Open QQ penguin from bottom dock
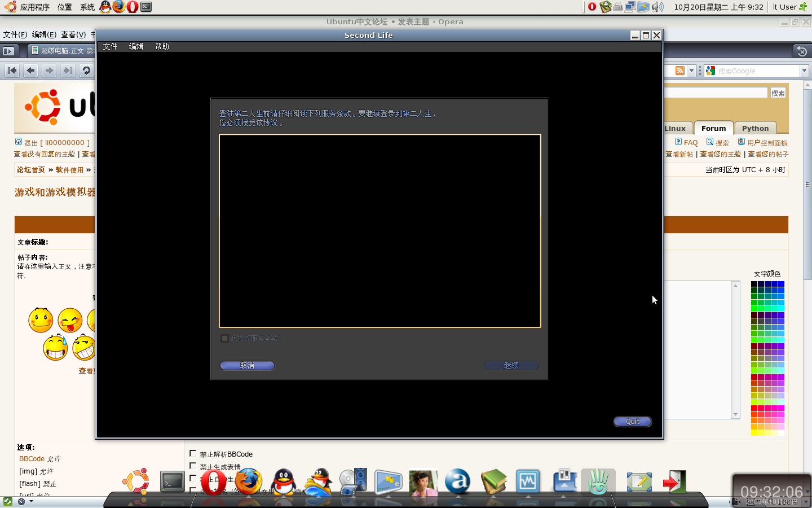The image size is (812, 508). point(284,481)
